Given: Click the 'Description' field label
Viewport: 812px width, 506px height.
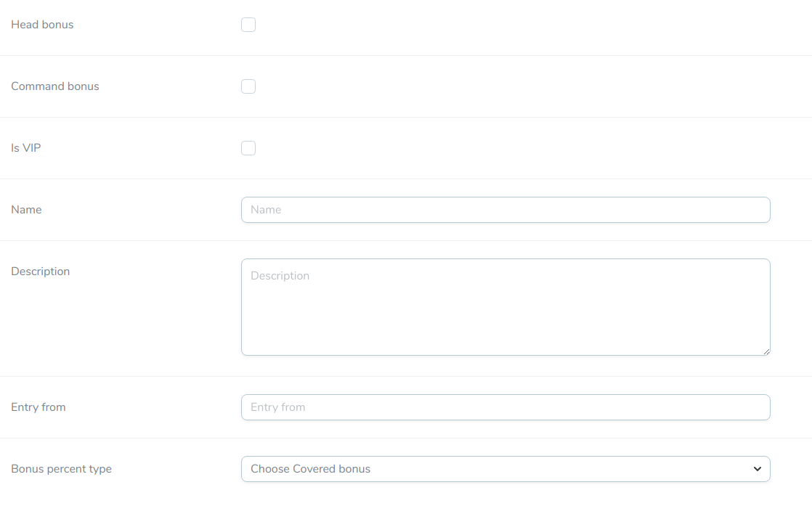Looking at the screenshot, I should tap(41, 272).
